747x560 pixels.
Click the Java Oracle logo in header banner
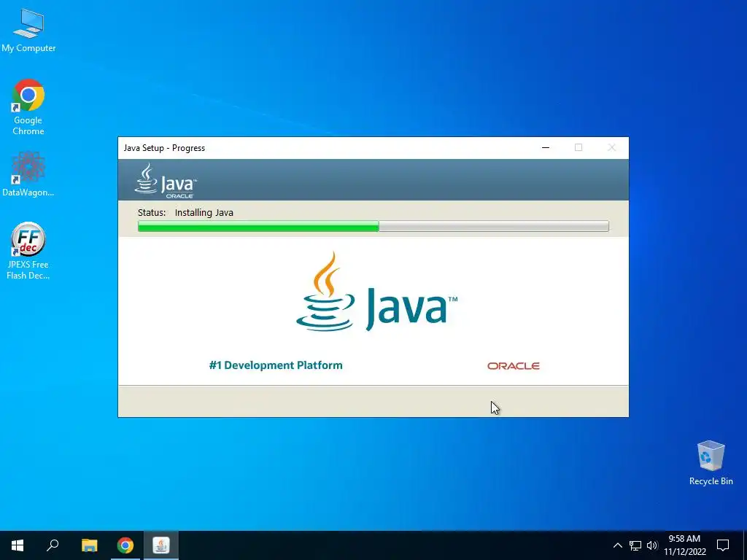[166, 181]
